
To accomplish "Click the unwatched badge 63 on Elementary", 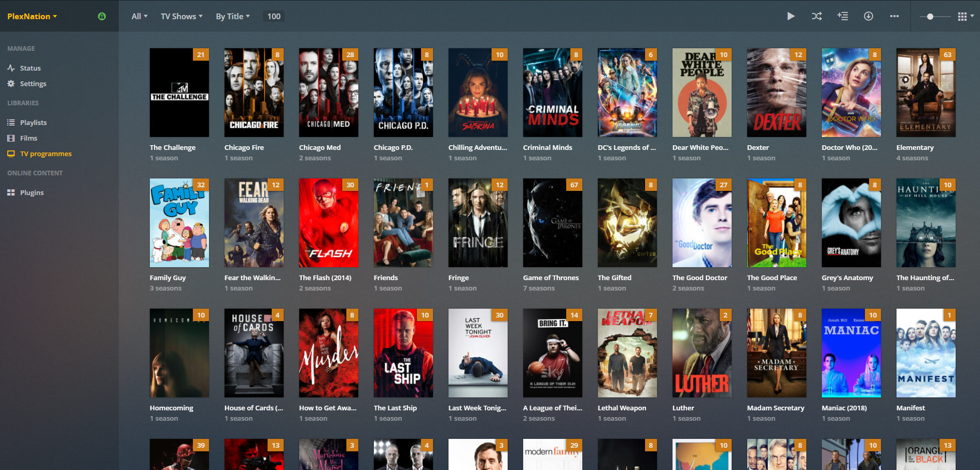I will tap(947, 54).
